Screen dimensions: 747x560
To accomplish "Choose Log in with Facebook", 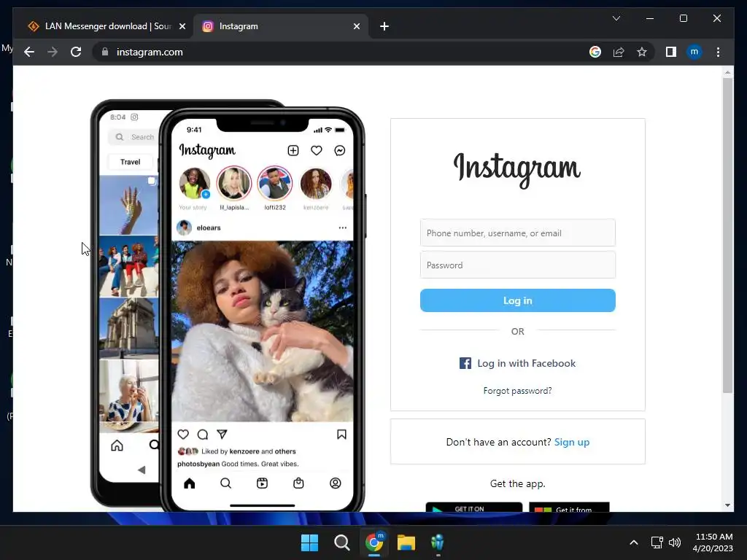I will click(x=517, y=363).
